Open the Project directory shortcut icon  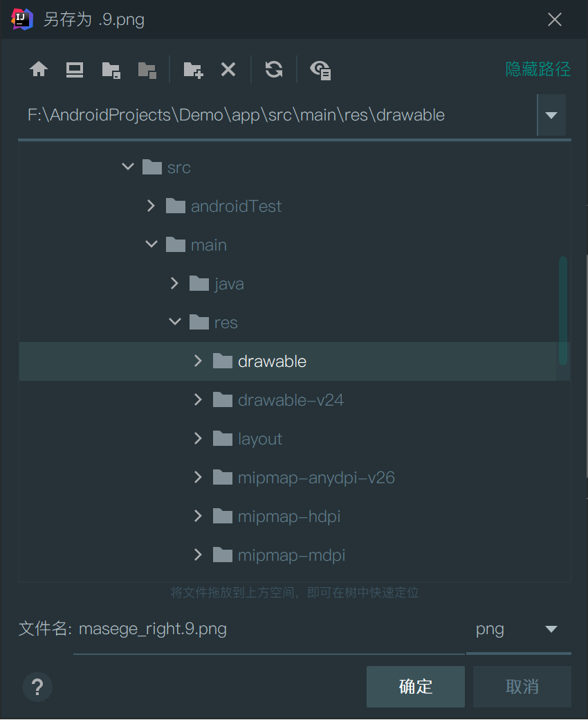pyautogui.click(x=111, y=69)
